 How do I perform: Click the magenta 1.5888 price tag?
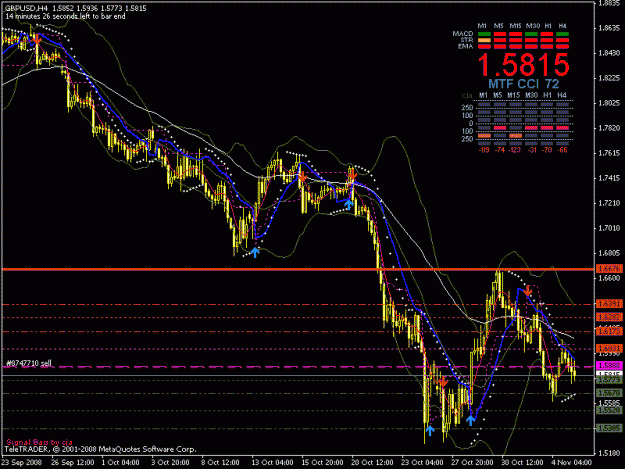[x=609, y=365]
